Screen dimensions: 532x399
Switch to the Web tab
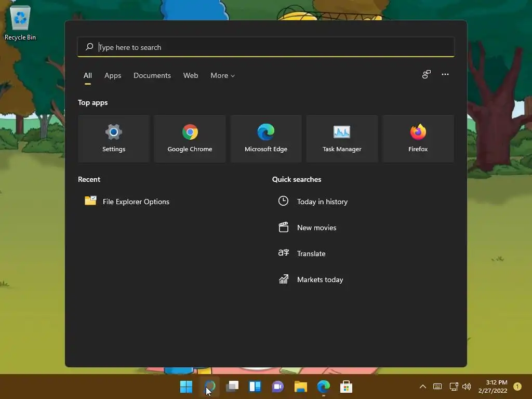pos(191,76)
